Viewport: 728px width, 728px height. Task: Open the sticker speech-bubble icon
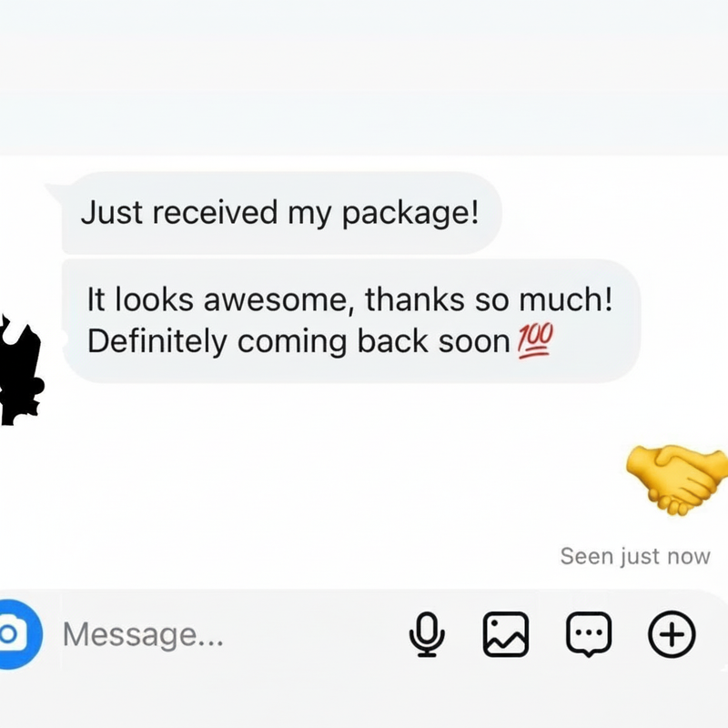pyautogui.click(x=589, y=634)
